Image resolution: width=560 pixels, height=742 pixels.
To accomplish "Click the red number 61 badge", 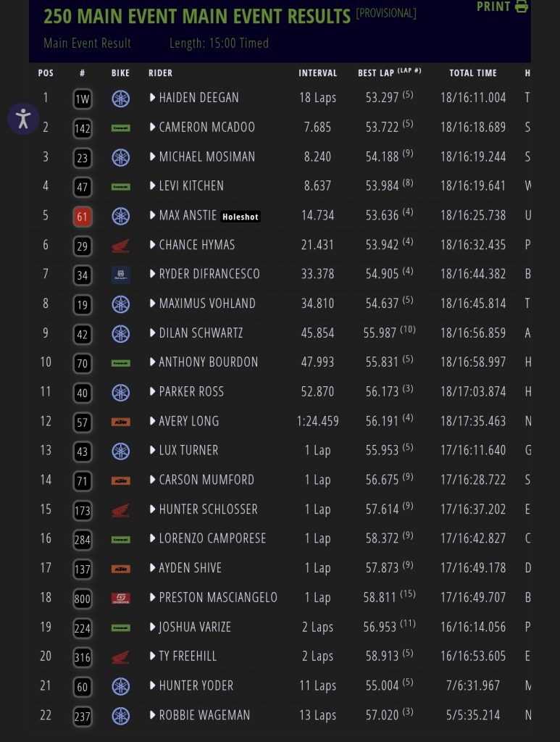I will (83, 216).
